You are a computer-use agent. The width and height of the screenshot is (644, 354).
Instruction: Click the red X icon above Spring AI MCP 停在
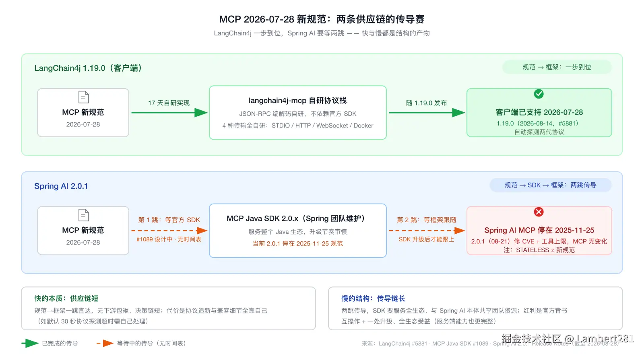tap(539, 212)
